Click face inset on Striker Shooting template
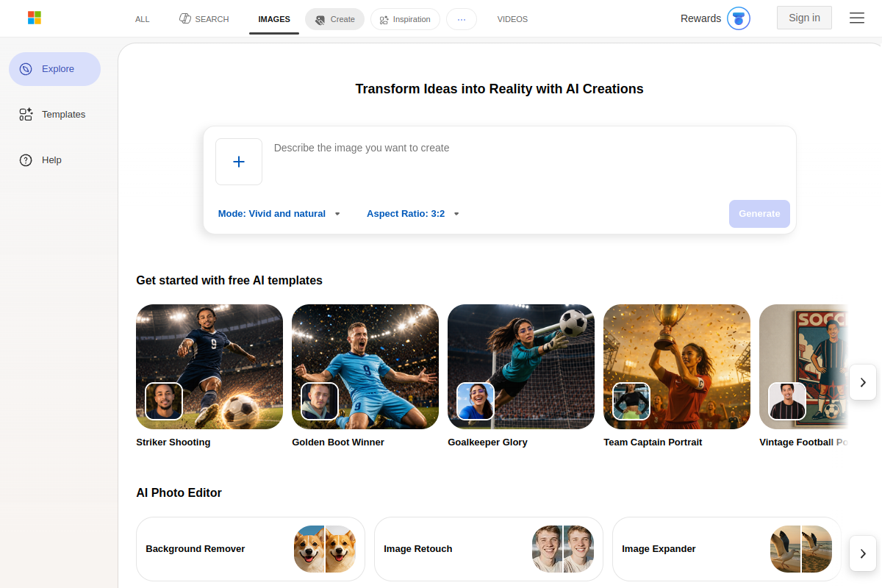Screen dimensions: 882x588 click(164, 401)
